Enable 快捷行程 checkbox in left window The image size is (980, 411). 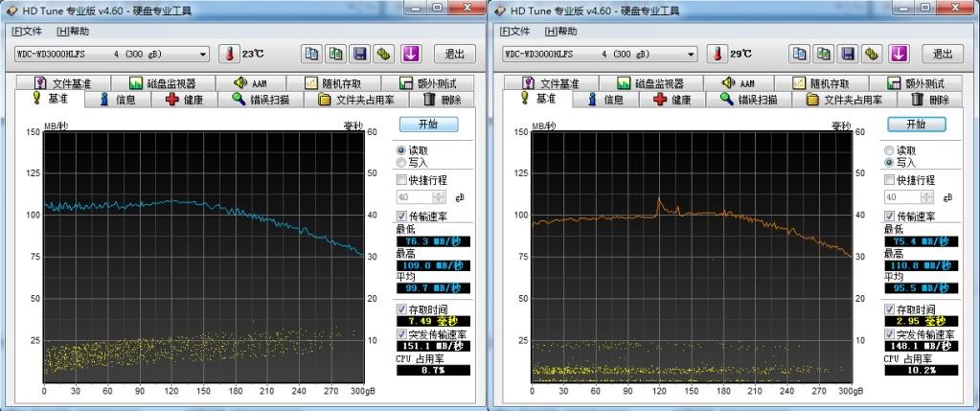401,179
